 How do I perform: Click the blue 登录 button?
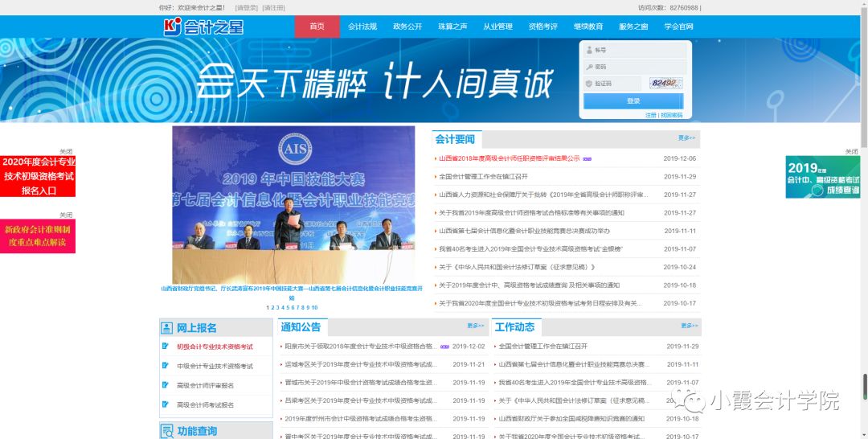coord(633,101)
